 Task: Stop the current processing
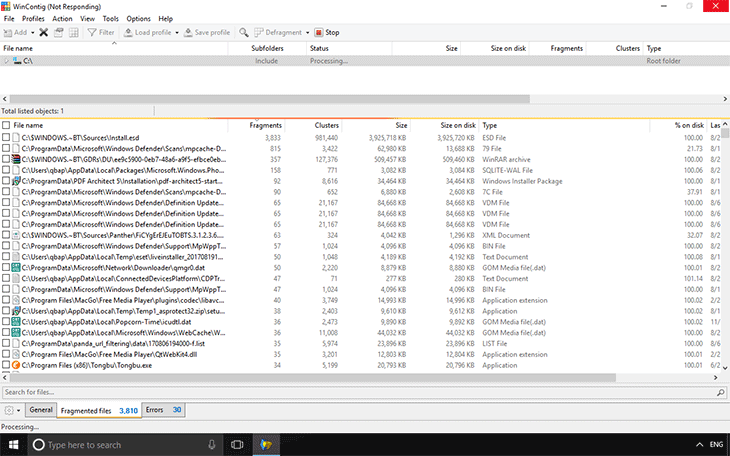pos(327,33)
